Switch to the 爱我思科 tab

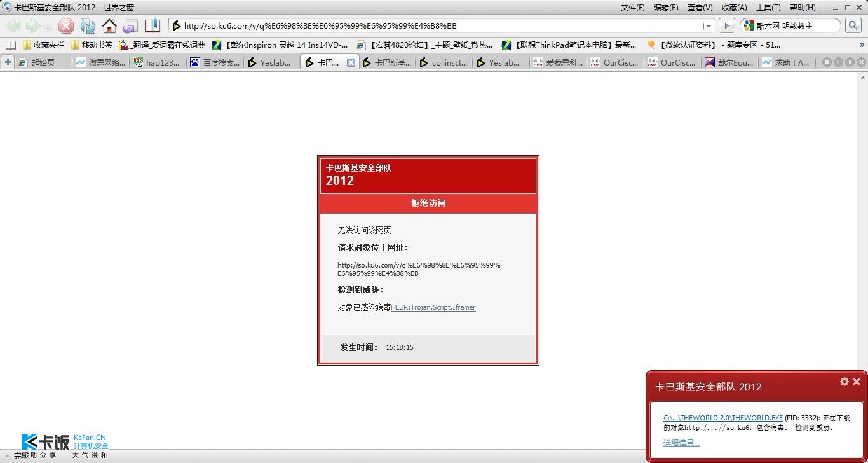pyautogui.click(x=559, y=62)
